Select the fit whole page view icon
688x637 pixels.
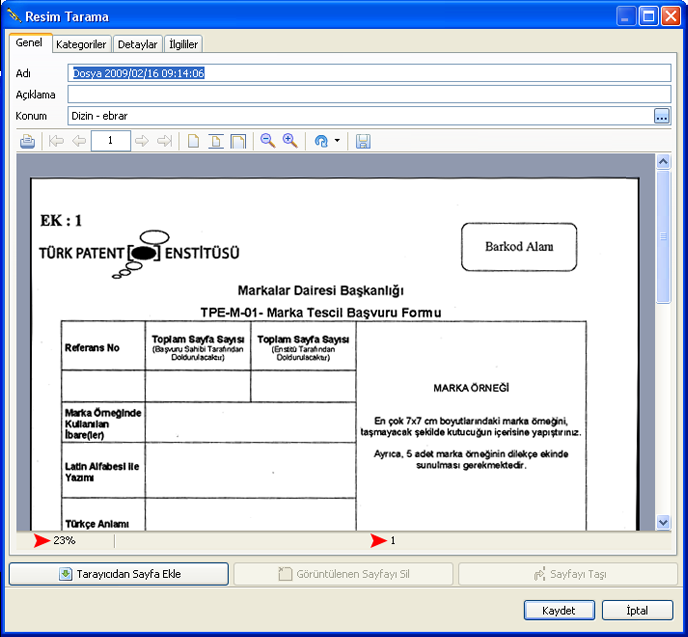[x=238, y=141]
